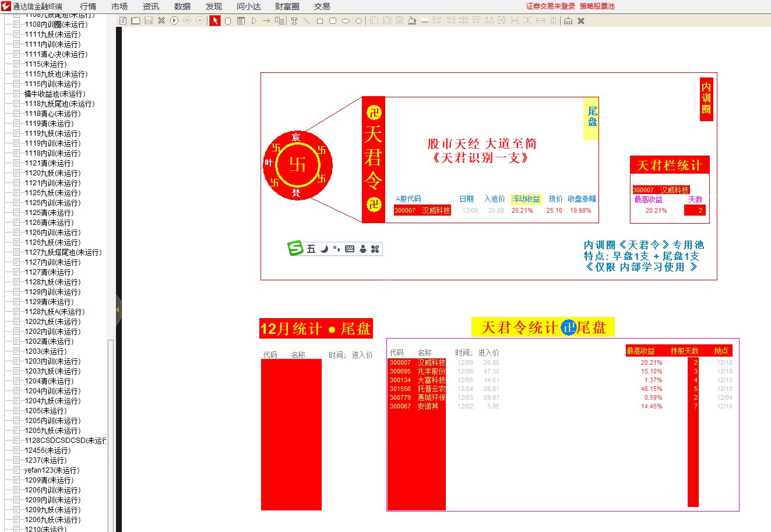
Task: Open the 数据 menu
Action: 182,6
